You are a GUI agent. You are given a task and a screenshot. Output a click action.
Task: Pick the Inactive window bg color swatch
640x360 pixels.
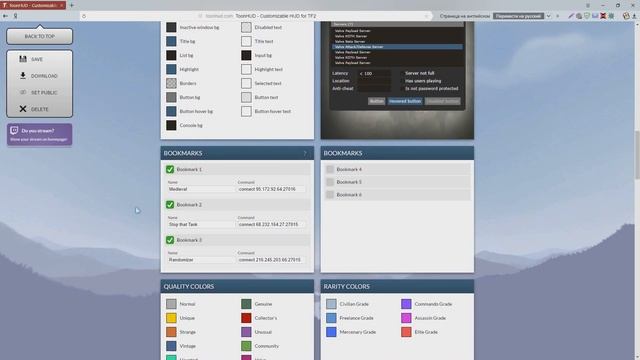(171, 27)
